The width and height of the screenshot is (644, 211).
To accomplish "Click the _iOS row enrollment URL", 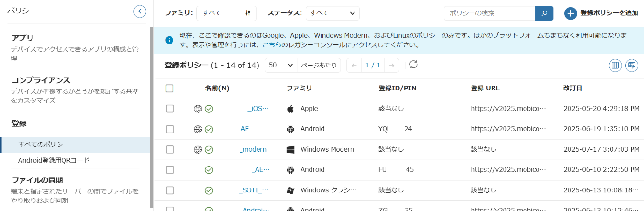I will [508, 109].
